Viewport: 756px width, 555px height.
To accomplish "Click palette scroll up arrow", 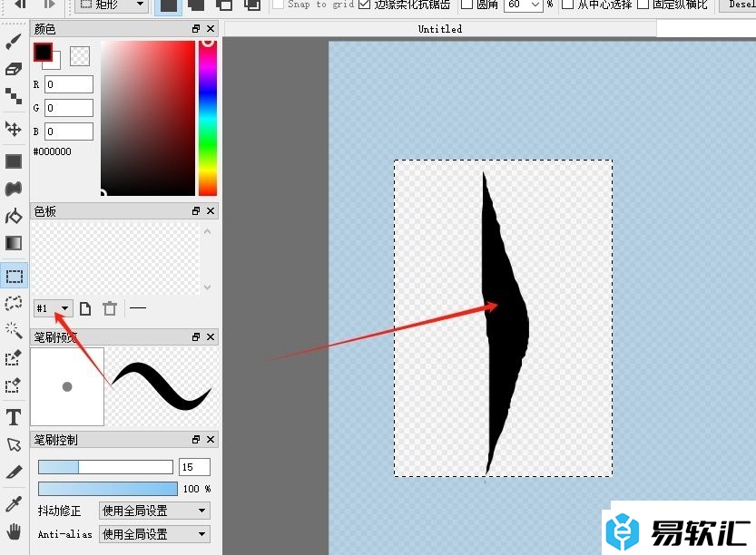I will 207,232.
